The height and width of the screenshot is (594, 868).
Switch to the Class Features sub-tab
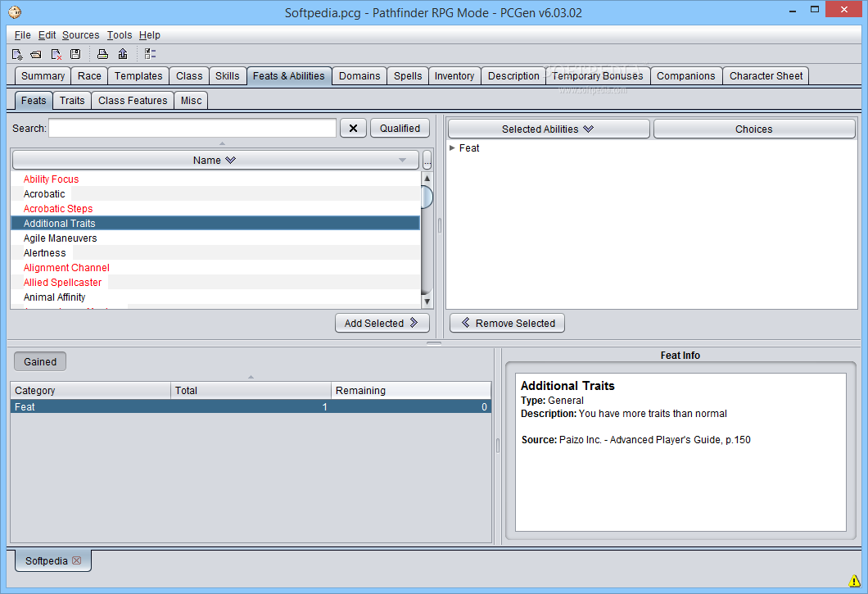tap(133, 100)
